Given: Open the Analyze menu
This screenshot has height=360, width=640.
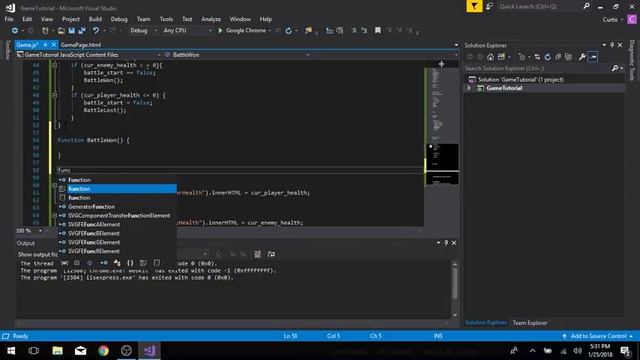Looking at the screenshot, I should point(211,19).
